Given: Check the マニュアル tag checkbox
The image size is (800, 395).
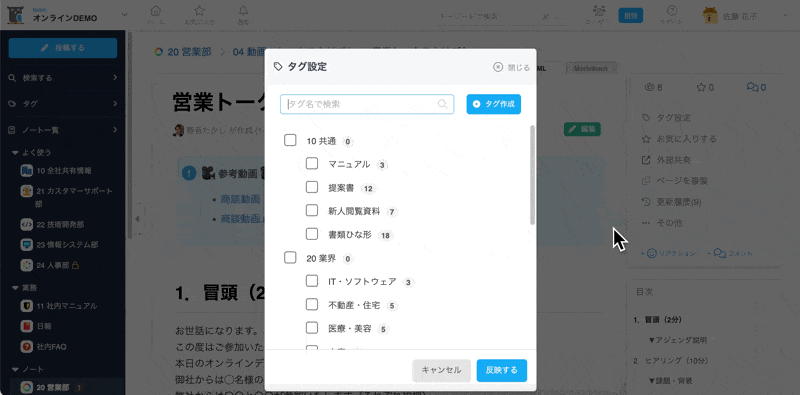Looking at the screenshot, I should tap(312, 164).
